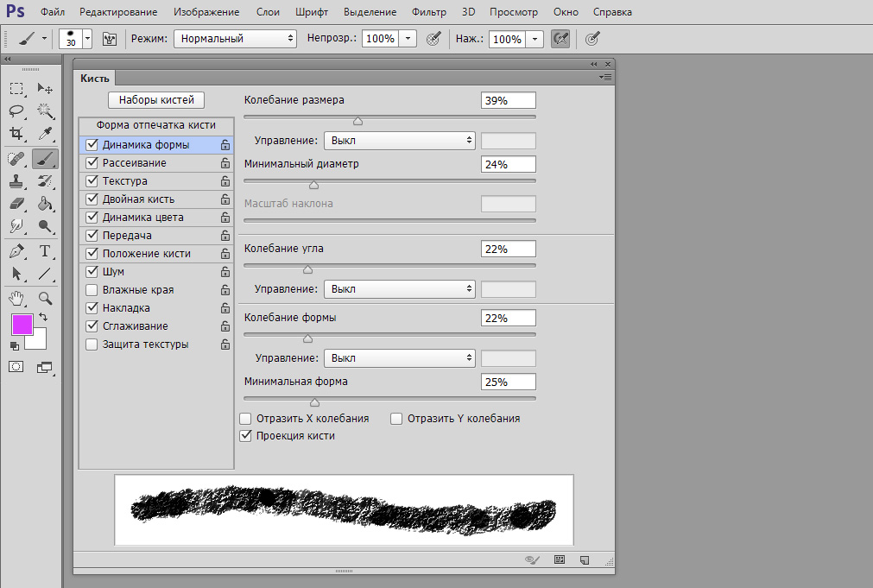Open the Файл menu
Screen dimensions: 873x588
coord(53,12)
